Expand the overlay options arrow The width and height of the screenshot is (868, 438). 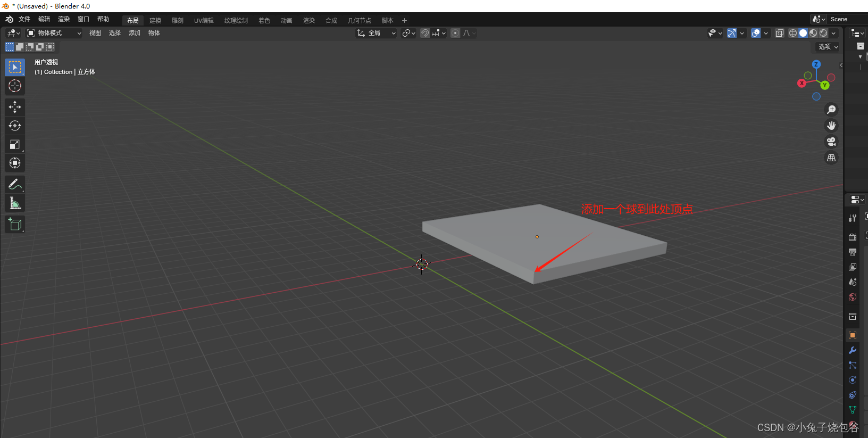click(766, 33)
